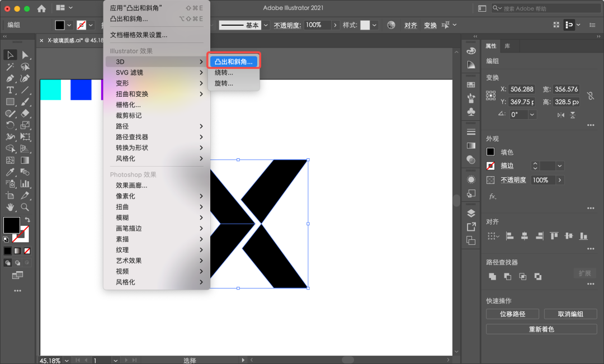Select the Paintbrush tool
Screen dimensions: 604x364
pos(25,102)
